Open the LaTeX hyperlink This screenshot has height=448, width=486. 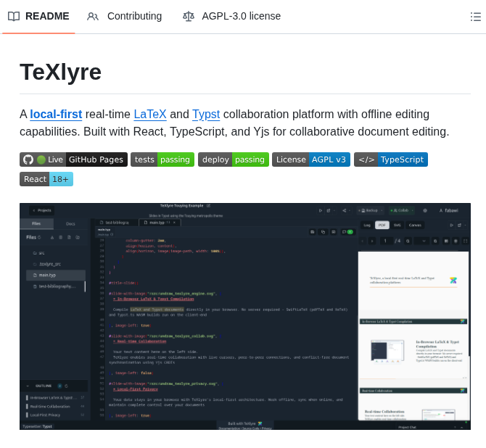[x=150, y=114]
